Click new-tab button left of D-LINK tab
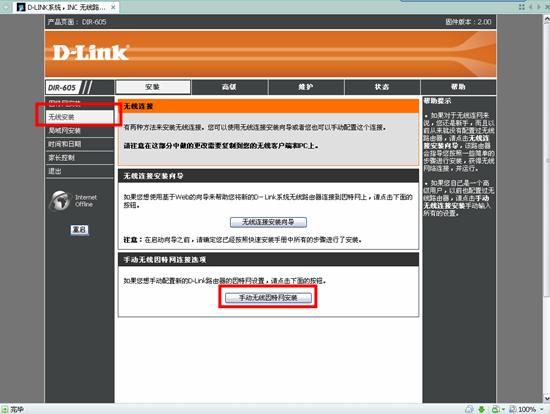Viewport: 550px width, 414px height. (x=6, y=7)
